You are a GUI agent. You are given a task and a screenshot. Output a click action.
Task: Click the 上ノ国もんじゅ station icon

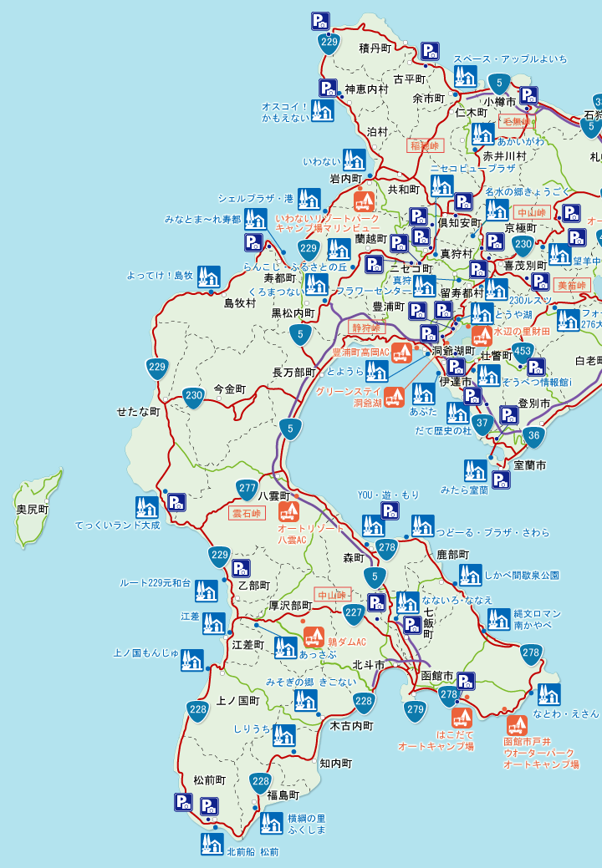[192, 660]
